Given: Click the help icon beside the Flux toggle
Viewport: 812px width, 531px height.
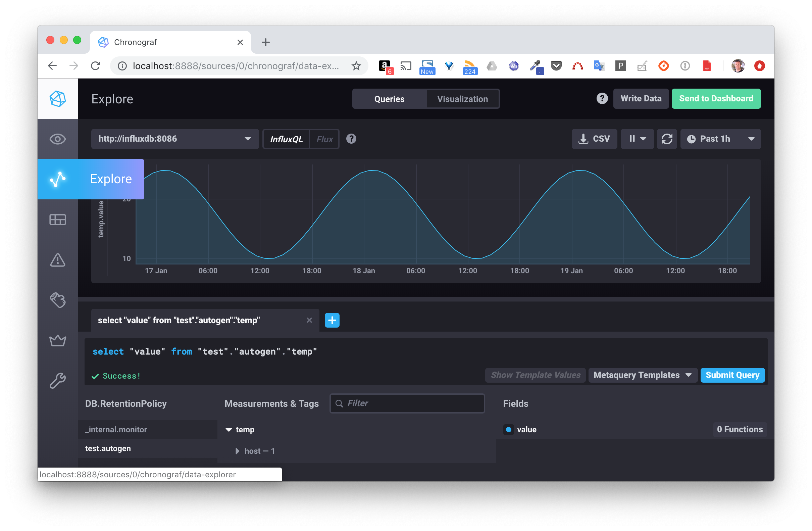Looking at the screenshot, I should point(351,139).
